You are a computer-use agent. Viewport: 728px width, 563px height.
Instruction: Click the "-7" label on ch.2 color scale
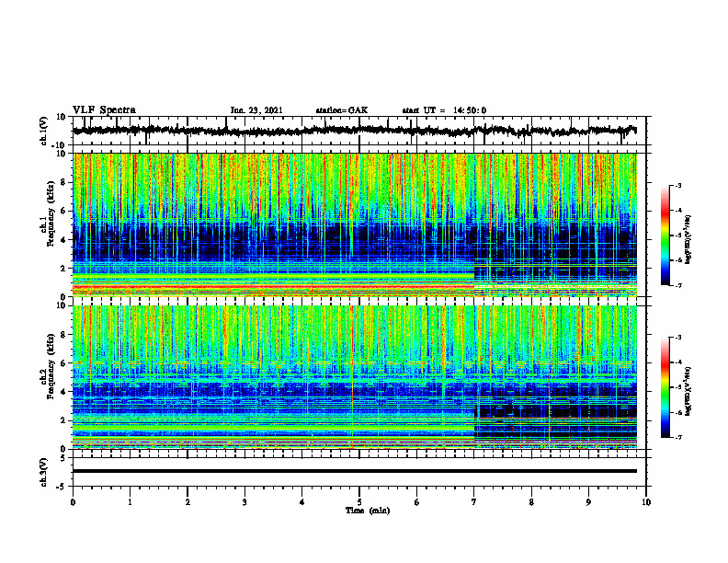coord(678,437)
